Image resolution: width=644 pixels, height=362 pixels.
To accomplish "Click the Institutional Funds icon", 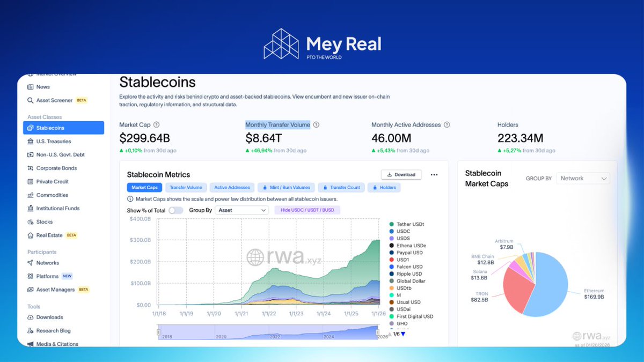I will tap(31, 209).
